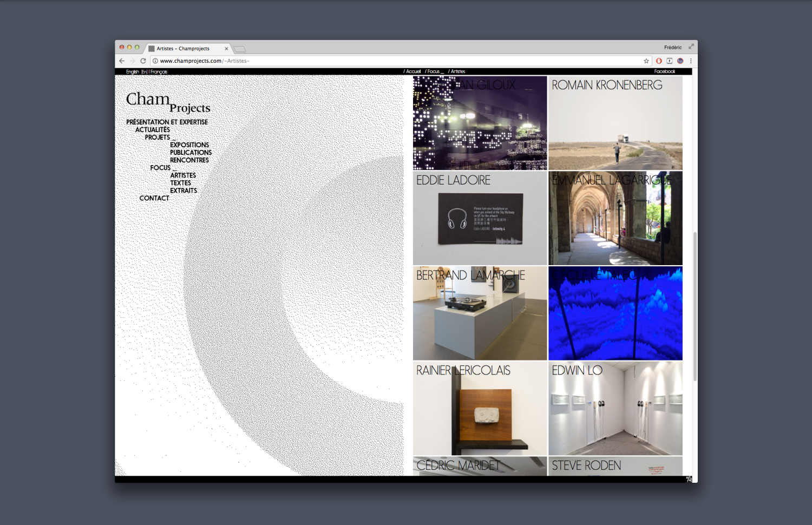Open the Romain Kronenberg artist thumbnail
The width and height of the screenshot is (812, 525).
(615, 123)
